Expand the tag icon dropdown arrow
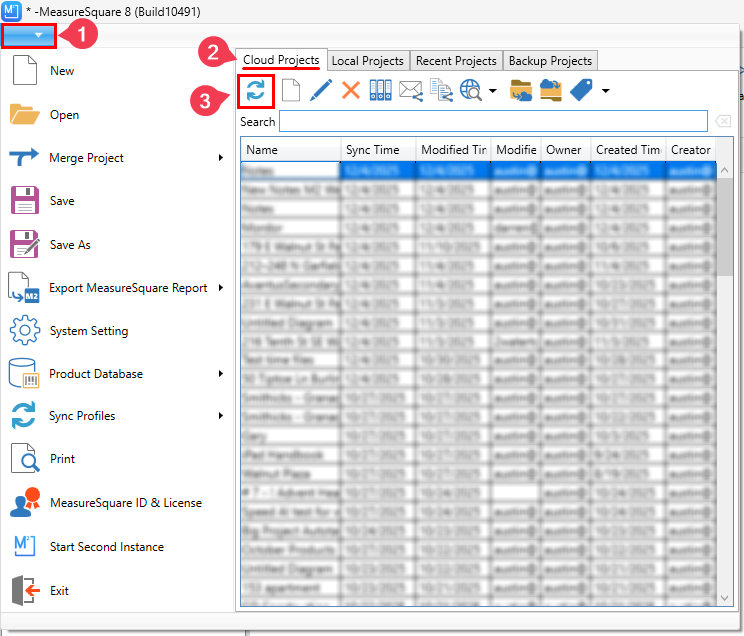The image size is (744, 636). click(x=605, y=91)
